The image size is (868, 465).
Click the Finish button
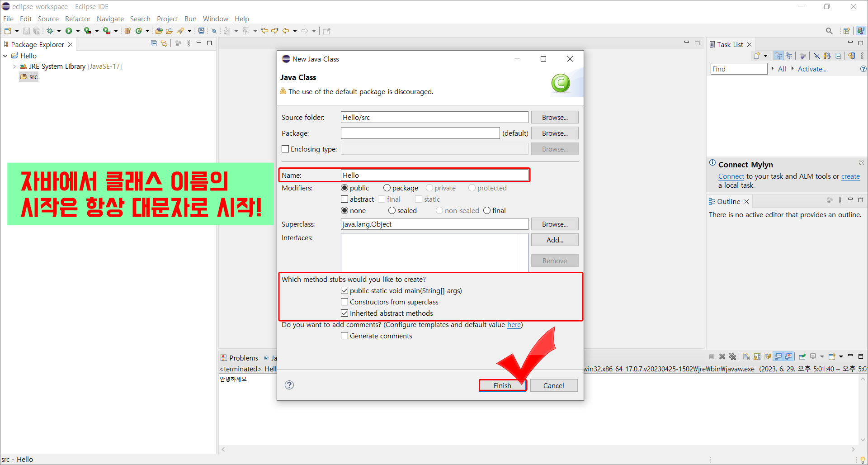coord(502,385)
